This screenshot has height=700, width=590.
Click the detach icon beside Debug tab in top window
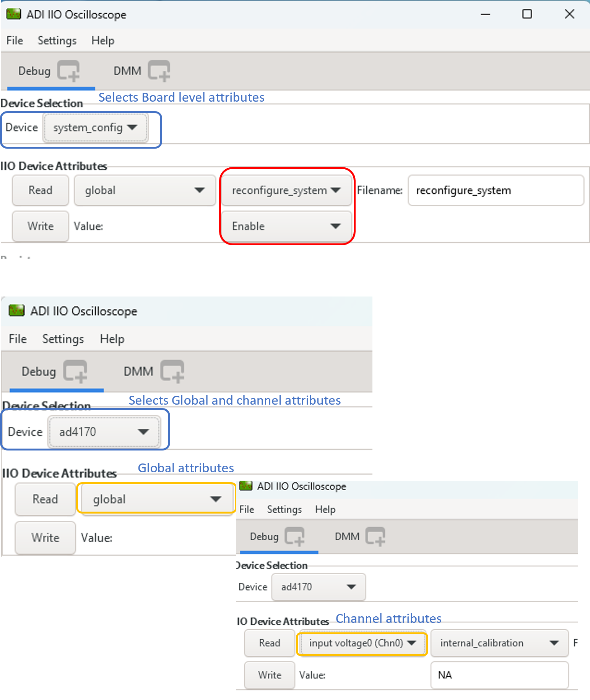point(68,71)
